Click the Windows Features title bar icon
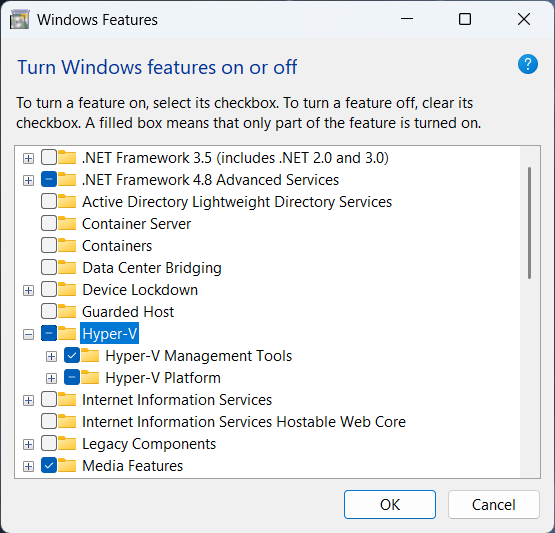This screenshot has height=533, width=555. point(19,19)
